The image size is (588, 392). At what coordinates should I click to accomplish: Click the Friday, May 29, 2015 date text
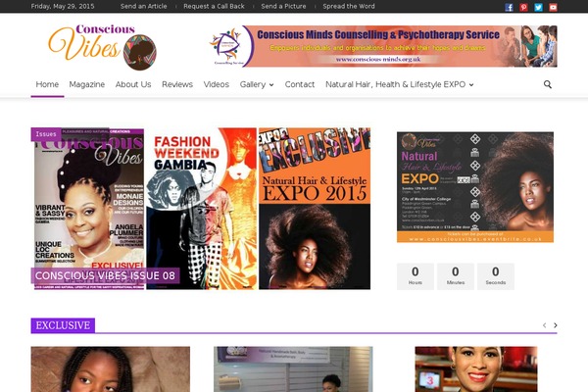pos(63,7)
